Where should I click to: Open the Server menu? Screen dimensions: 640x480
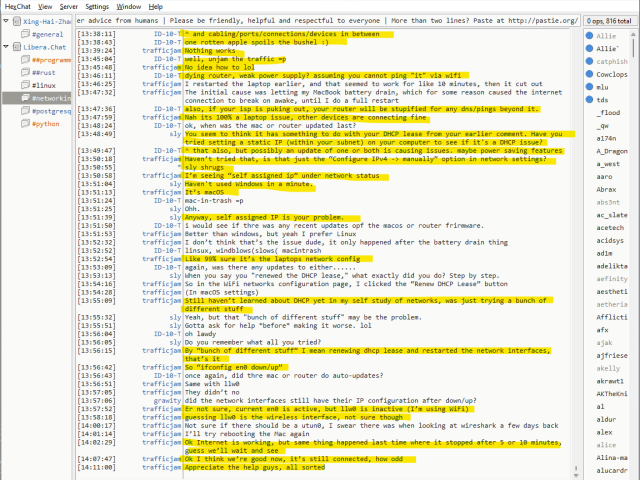69,7
